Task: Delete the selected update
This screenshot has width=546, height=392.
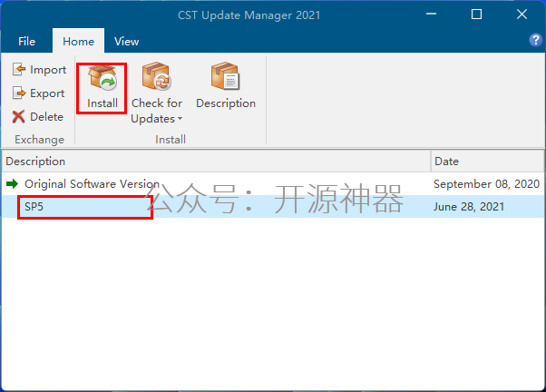Action: (x=37, y=117)
